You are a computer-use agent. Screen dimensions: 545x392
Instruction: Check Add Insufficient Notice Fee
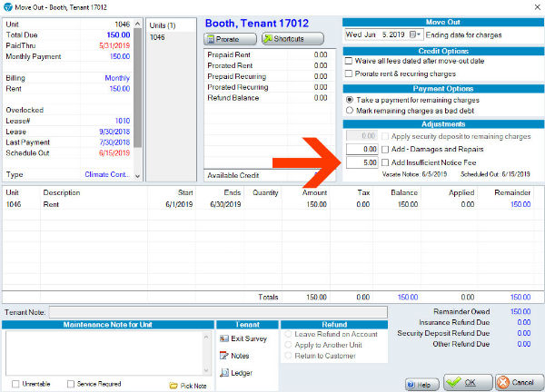pos(385,162)
